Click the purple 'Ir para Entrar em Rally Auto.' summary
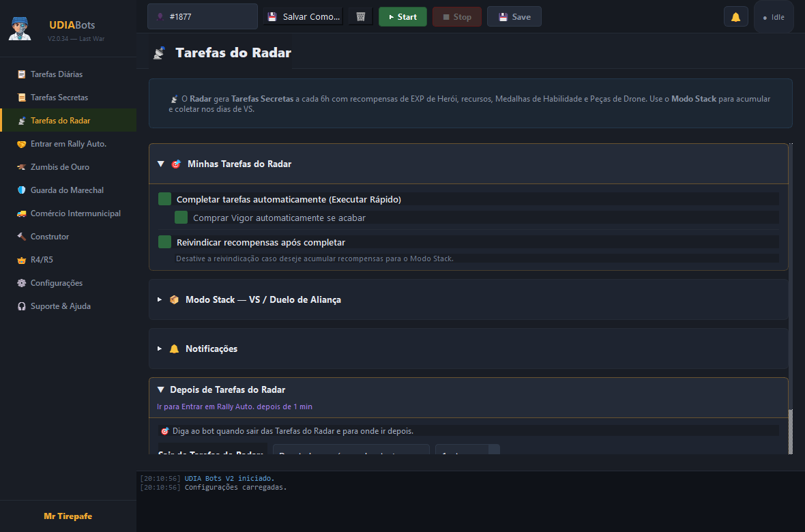 [x=235, y=407]
